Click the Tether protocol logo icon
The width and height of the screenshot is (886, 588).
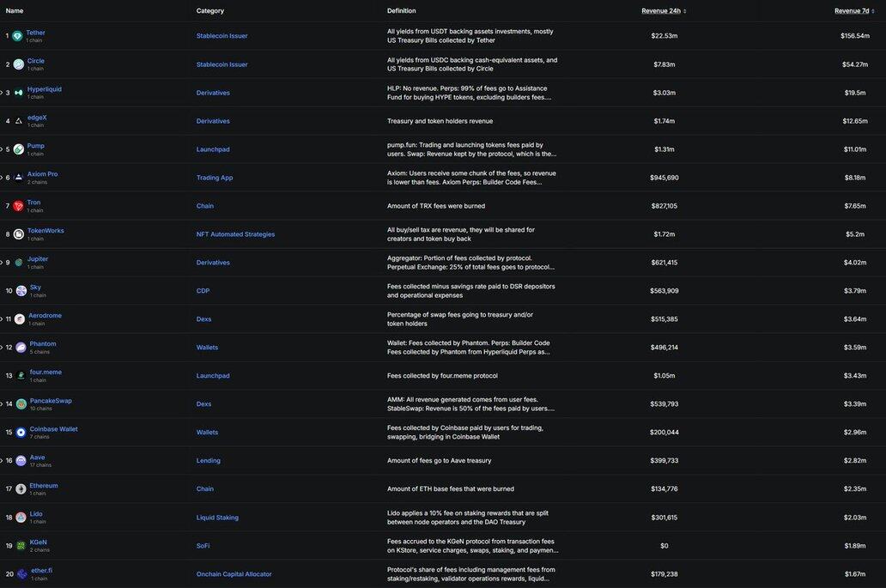pyautogui.click(x=17, y=36)
